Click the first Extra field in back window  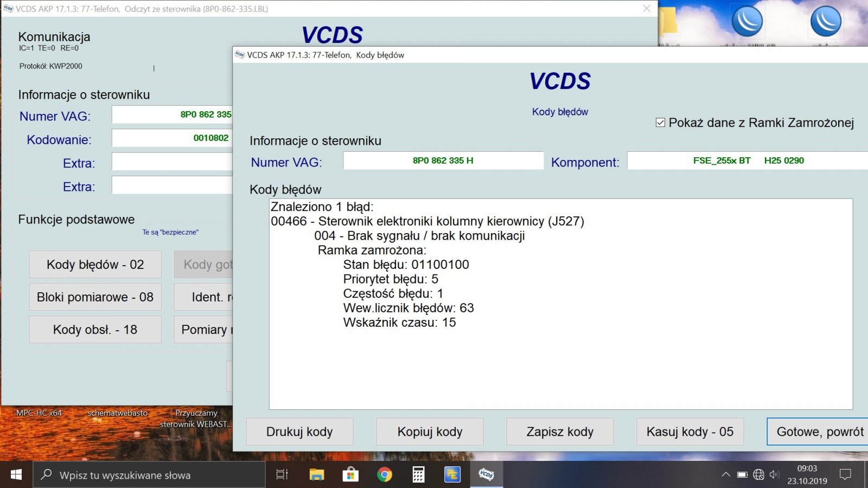click(x=173, y=162)
